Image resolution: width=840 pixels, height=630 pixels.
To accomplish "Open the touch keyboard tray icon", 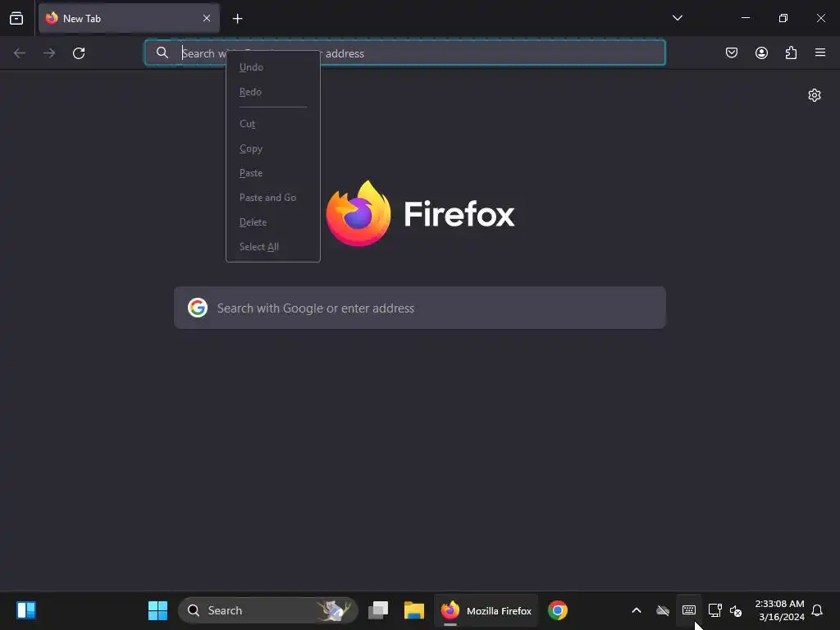I will tap(689, 610).
